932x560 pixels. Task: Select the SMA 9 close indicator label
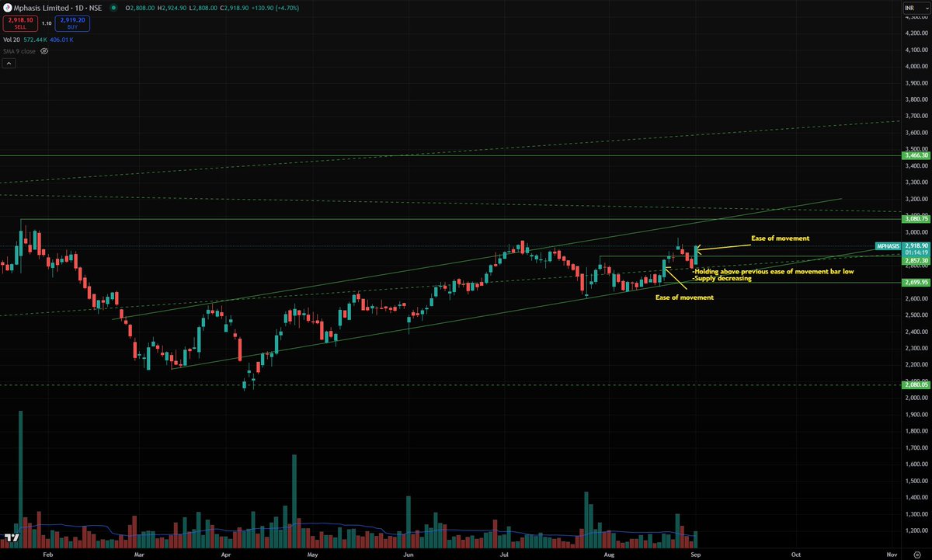[19, 50]
